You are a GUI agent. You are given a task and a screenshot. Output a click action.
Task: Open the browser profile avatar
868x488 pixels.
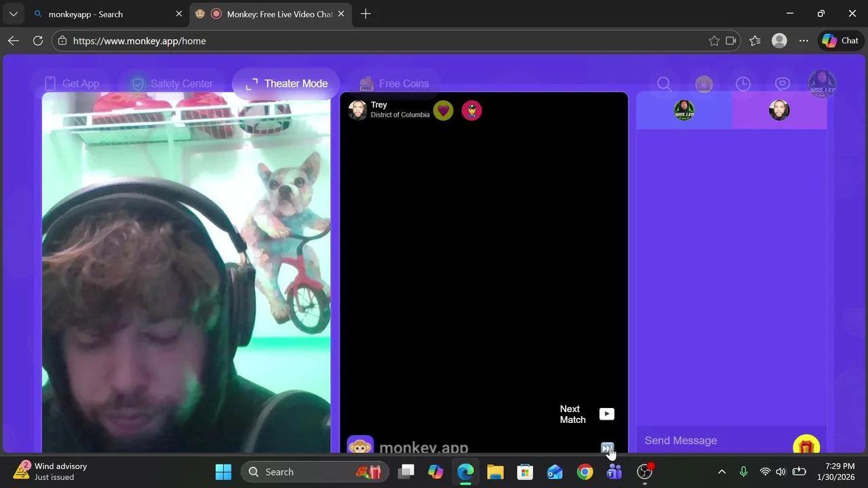click(779, 41)
